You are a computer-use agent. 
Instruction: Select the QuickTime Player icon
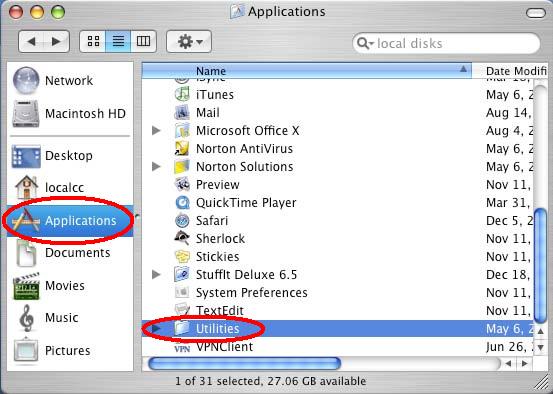point(182,202)
